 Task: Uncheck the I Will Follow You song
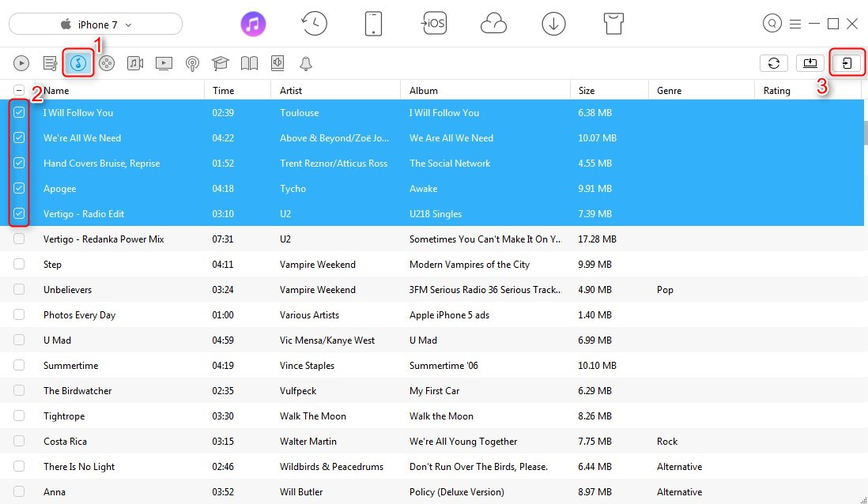[x=19, y=112]
